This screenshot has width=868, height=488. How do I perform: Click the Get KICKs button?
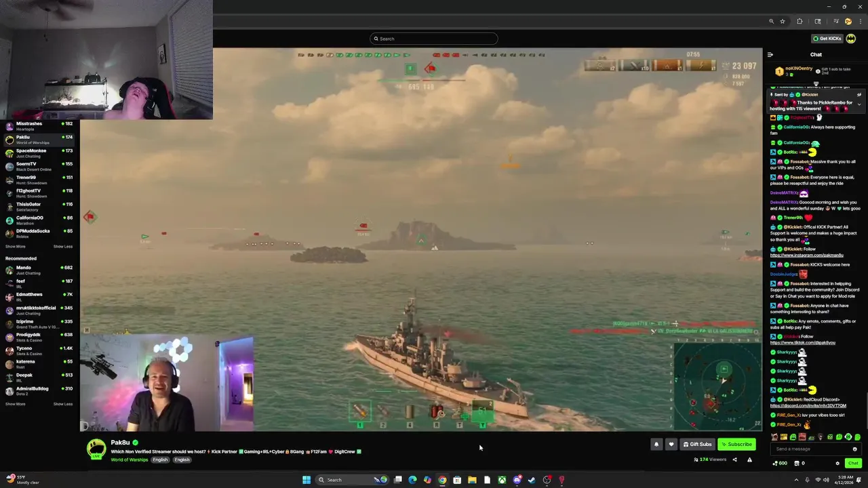827,39
